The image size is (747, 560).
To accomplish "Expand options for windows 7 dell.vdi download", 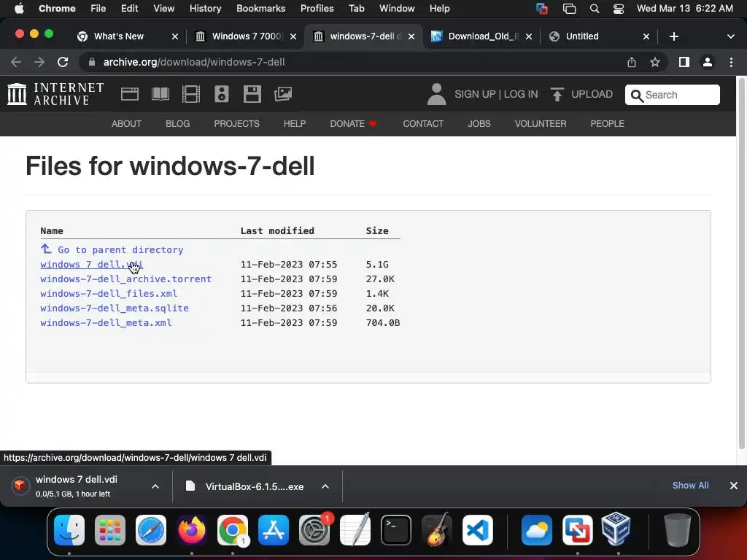I will pos(155,486).
